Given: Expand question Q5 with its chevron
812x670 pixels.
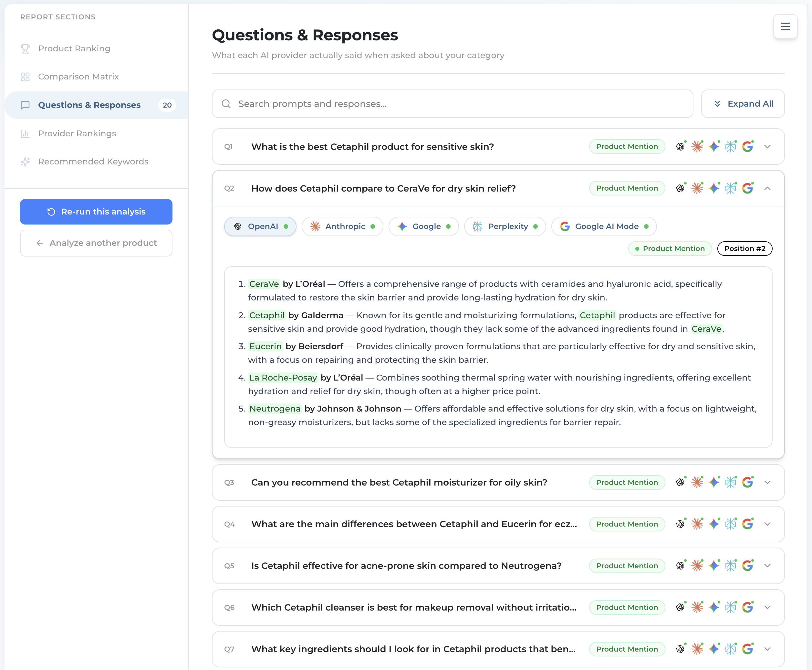Looking at the screenshot, I should 767,566.
